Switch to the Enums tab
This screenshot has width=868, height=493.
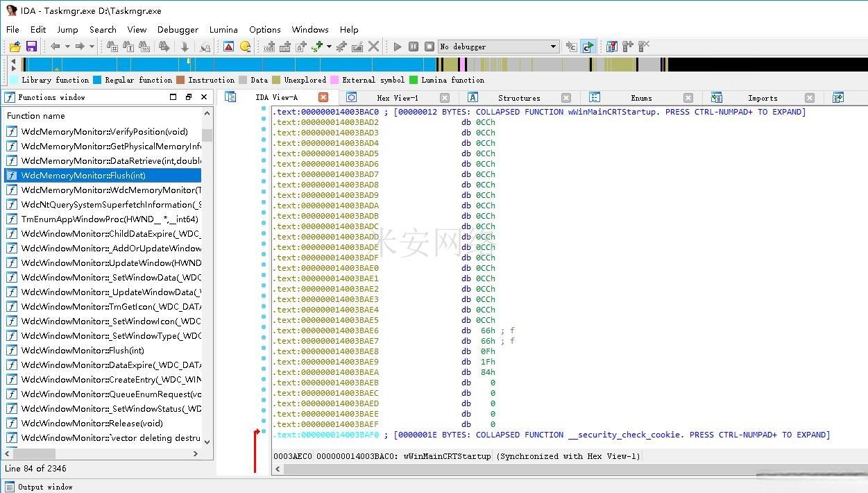tap(641, 98)
